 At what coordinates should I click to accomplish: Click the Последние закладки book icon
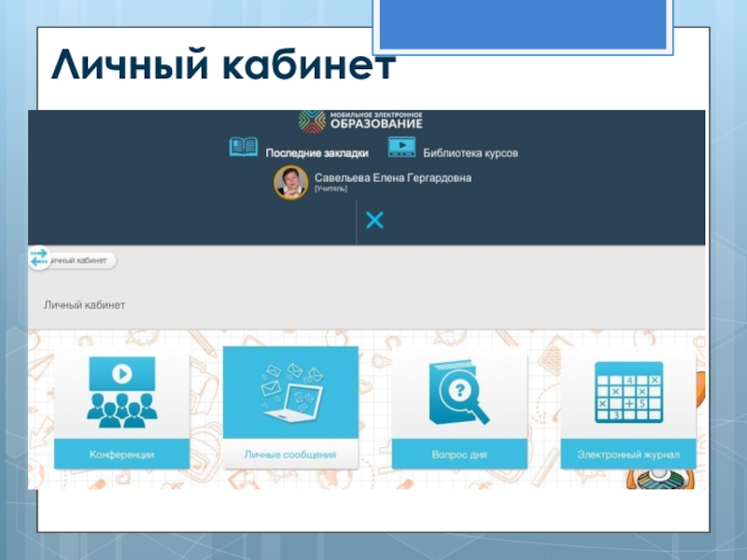pos(244,147)
